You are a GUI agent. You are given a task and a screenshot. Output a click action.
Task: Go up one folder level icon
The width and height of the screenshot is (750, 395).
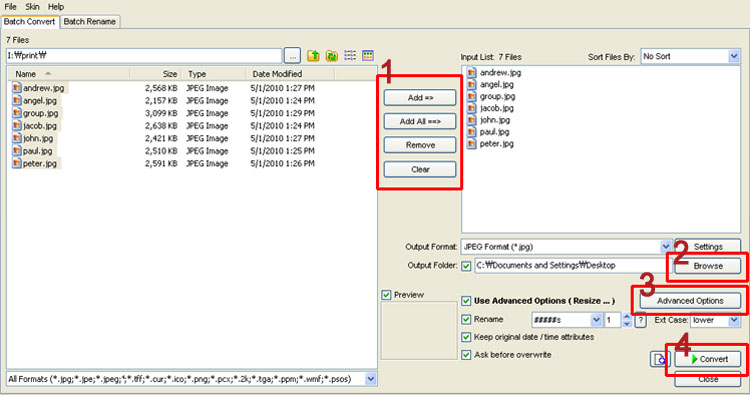tap(313, 55)
